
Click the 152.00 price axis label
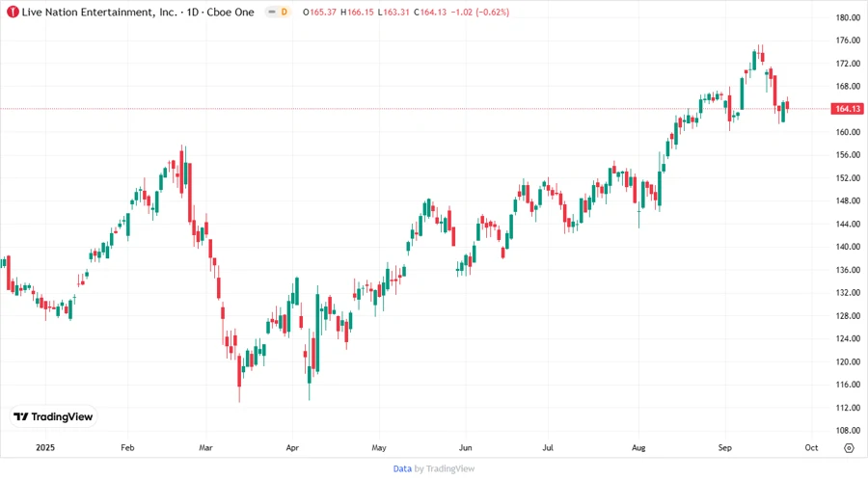tap(848, 178)
